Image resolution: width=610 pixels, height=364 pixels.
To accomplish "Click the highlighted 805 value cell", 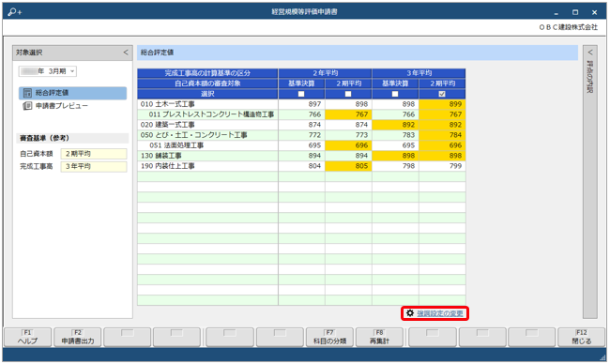I will tap(348, 166).
